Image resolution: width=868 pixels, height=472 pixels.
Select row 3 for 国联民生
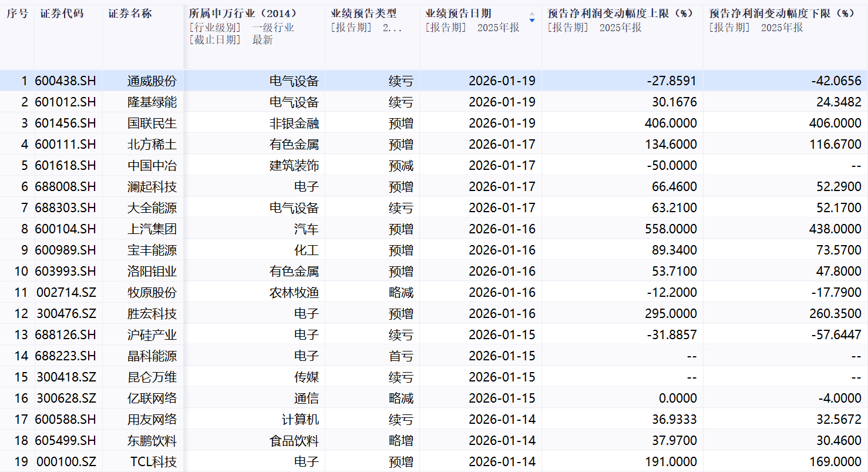click(21, 123)
